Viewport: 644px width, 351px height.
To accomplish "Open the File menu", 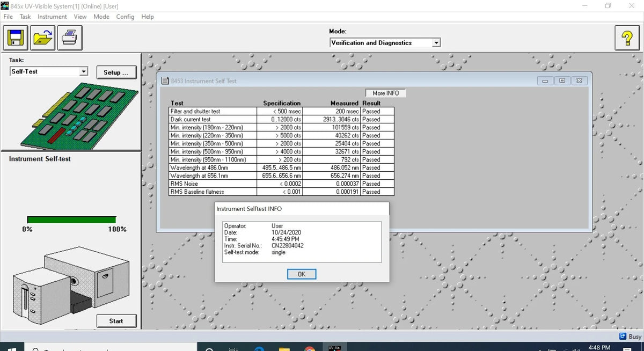I will pyautogui.click(x=8, y=17).
